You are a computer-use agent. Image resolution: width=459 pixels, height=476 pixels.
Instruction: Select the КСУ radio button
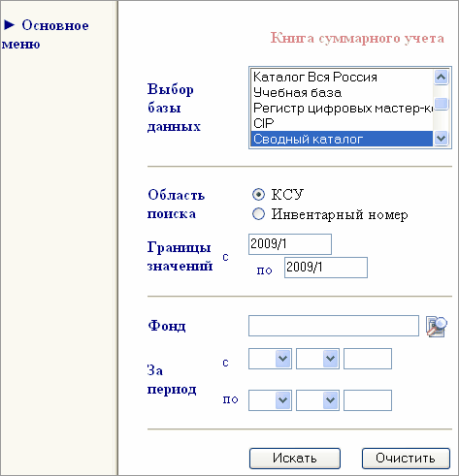(258, 195)
